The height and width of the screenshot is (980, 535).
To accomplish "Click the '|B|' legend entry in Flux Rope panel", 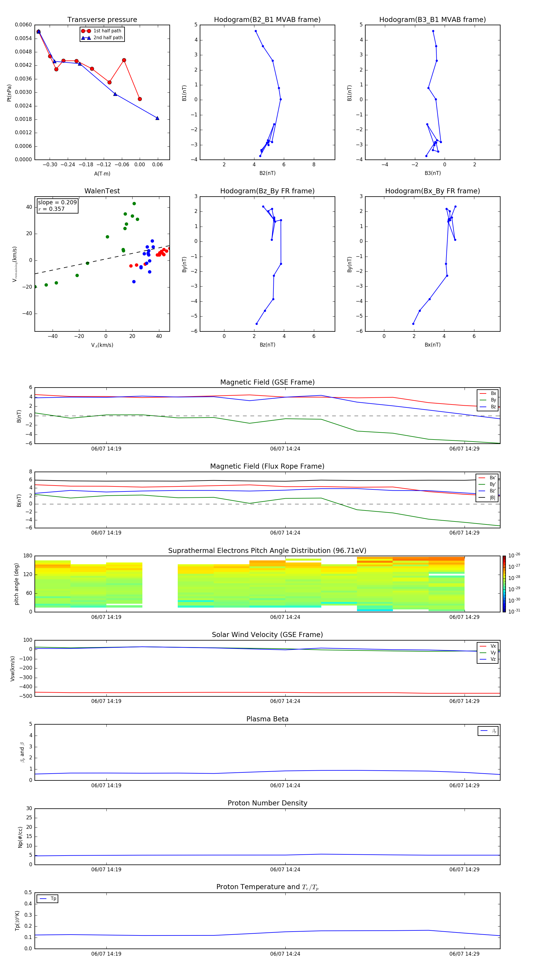I will point(487,498).
